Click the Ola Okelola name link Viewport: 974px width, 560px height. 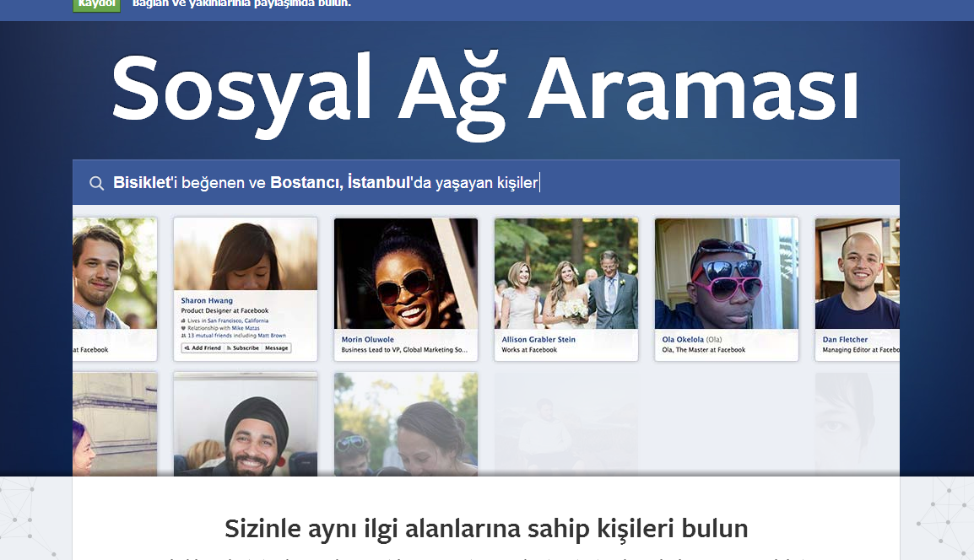pos(683,340)
